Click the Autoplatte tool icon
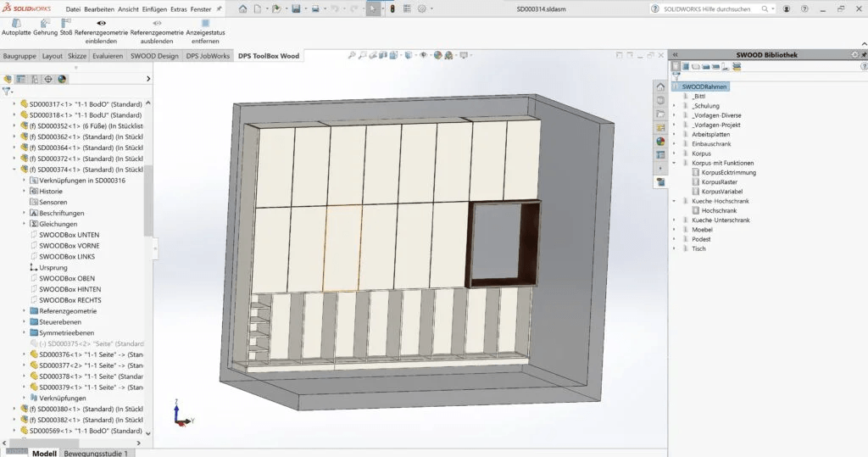This screenshot has height=457, width=868. coord(16,23)
